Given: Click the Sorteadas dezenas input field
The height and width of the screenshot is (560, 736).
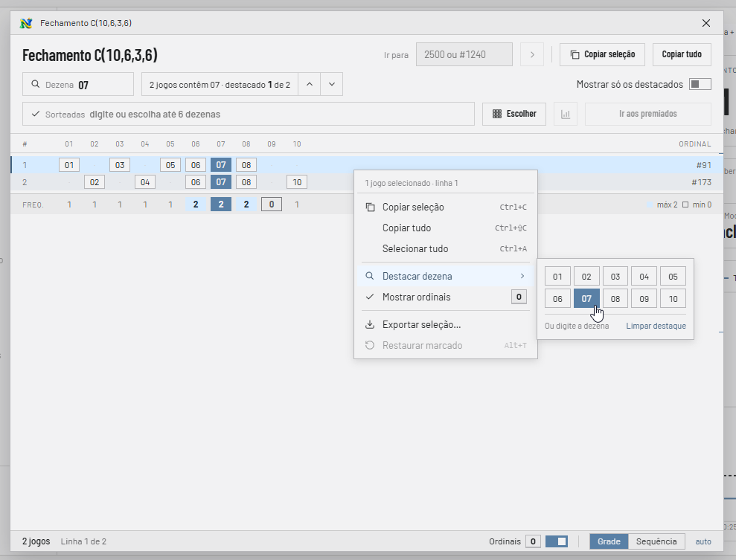Looking at the screenshot, I should click(249, 114).
